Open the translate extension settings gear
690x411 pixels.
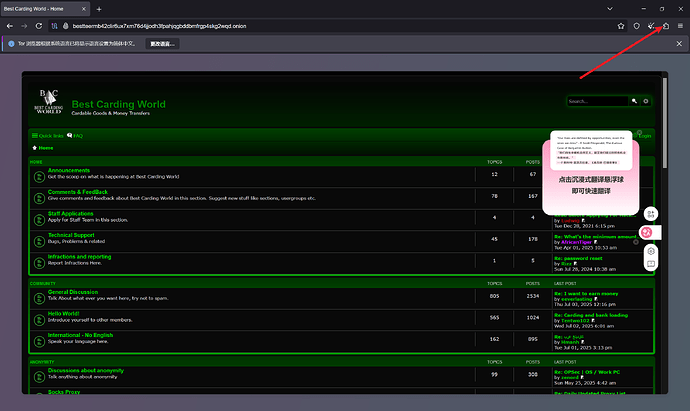(x=651, y=251)
